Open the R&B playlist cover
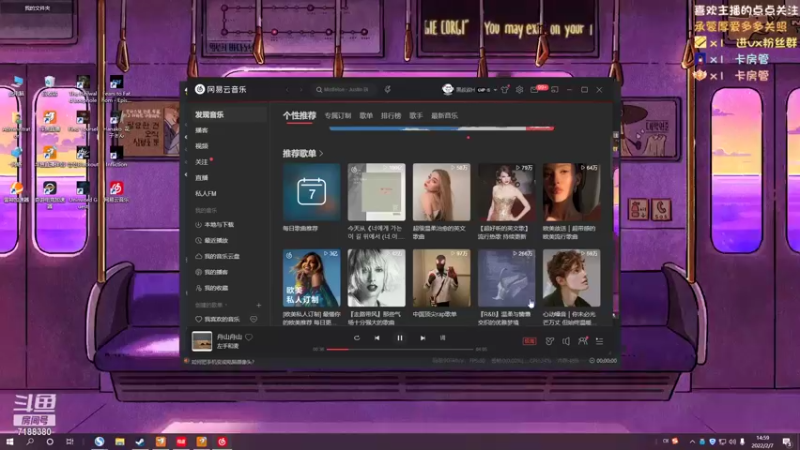The height and width of the screenshot is (450, 800). [x=507, y=278]
